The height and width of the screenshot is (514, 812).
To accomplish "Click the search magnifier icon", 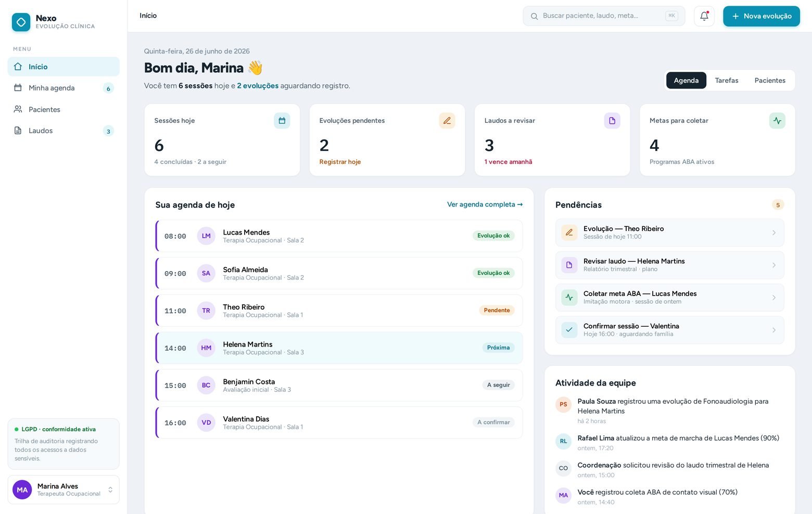I will 534,16.
